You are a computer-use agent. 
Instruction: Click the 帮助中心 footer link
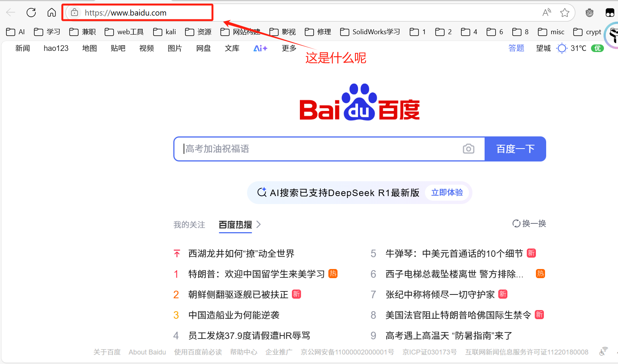(244, 352)
